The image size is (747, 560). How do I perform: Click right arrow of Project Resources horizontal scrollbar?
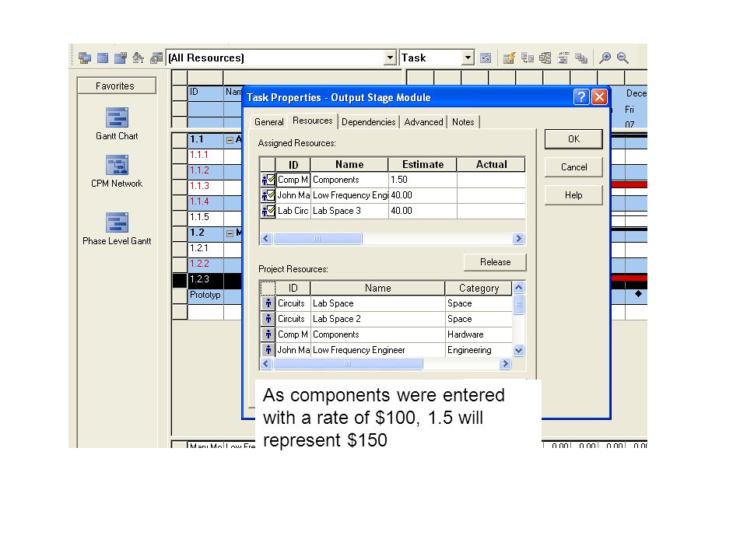click(x=505, y=364)
